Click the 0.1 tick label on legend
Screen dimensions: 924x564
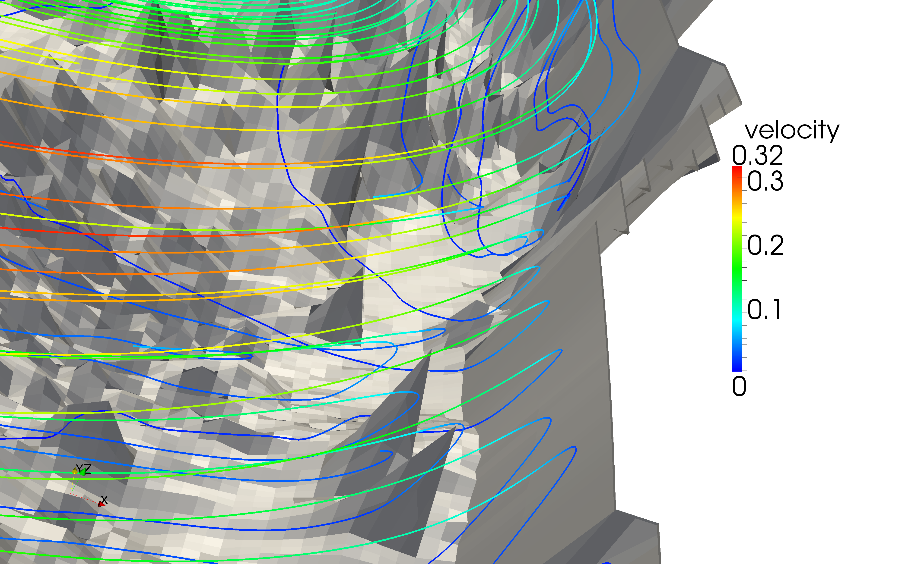765,310
